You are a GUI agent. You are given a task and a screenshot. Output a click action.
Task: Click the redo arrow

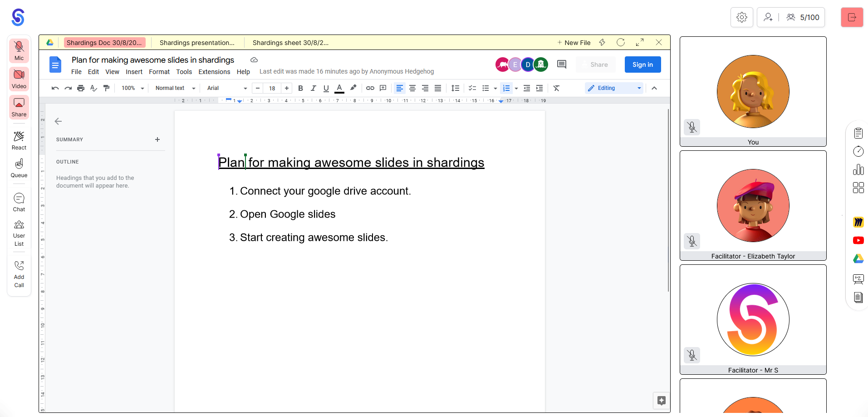point(68,88)
